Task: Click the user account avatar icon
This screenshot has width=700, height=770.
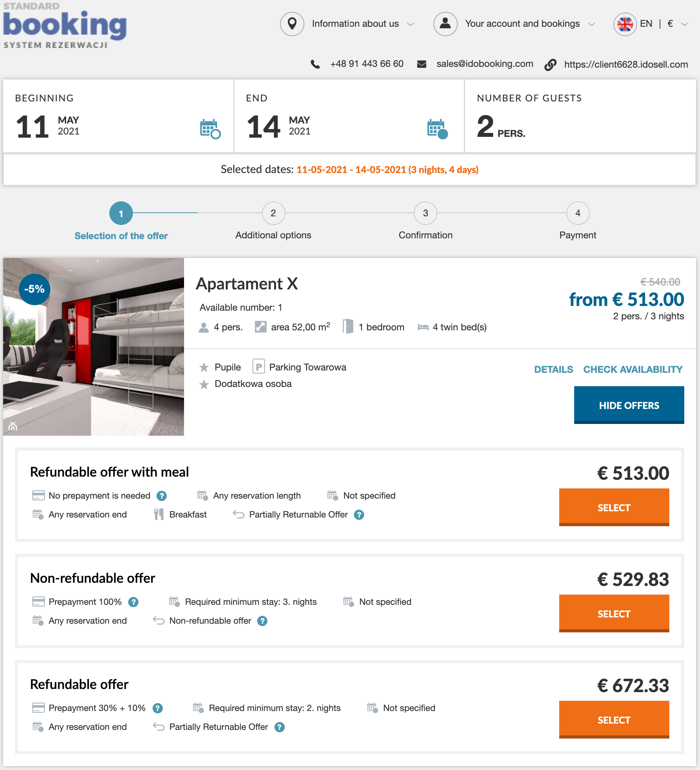Action: (445, 24)
